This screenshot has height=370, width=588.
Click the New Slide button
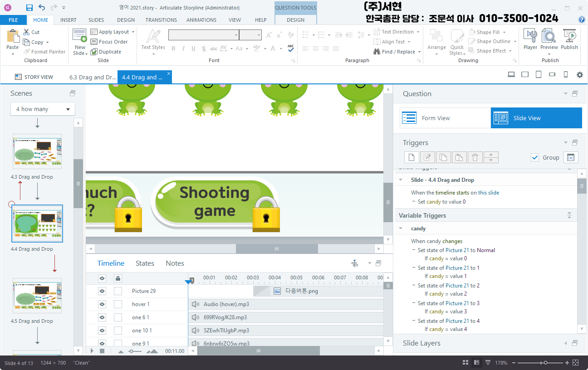pyautogui.click(x=80, y=42)
